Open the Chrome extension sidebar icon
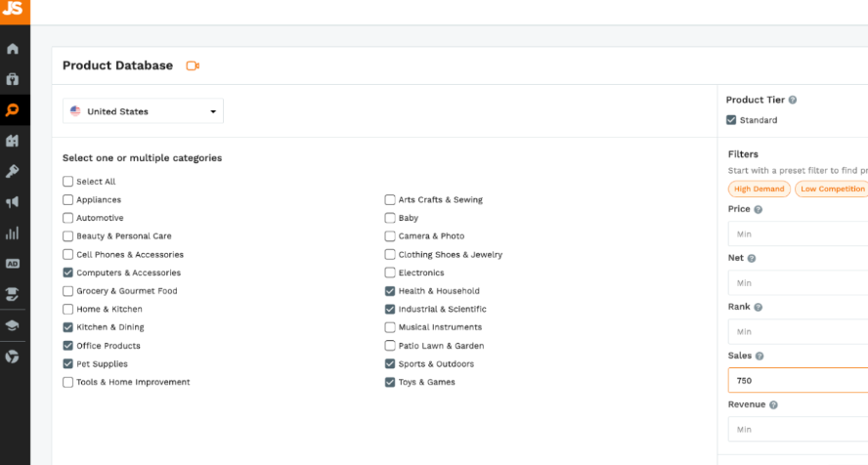 point(12,357)
